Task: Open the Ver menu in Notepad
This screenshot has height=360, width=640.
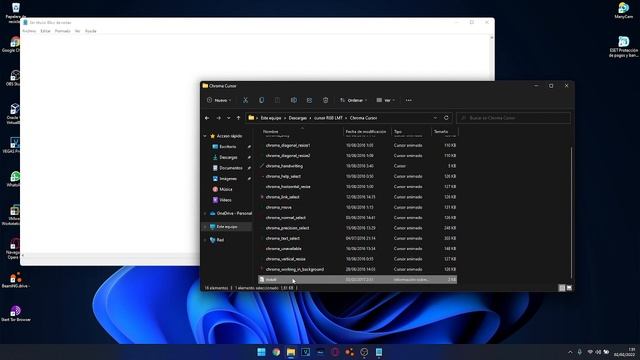Action: click(78, 31)
